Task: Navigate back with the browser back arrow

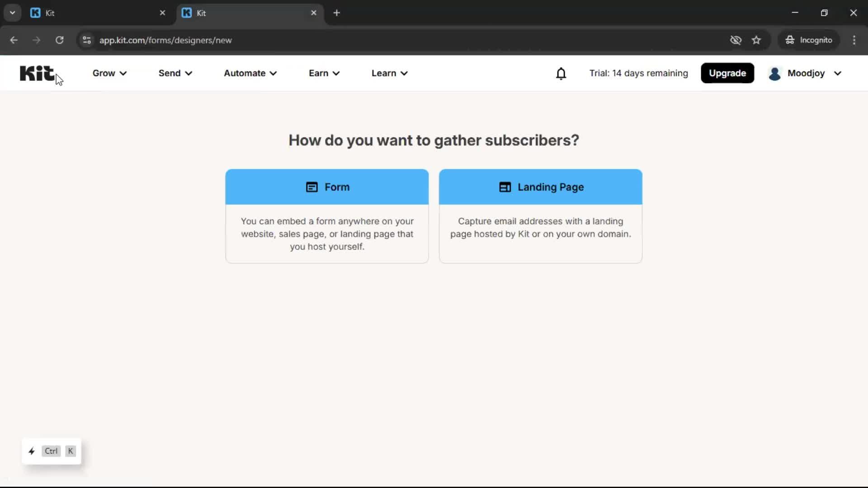Action: (x=14, y=40)
